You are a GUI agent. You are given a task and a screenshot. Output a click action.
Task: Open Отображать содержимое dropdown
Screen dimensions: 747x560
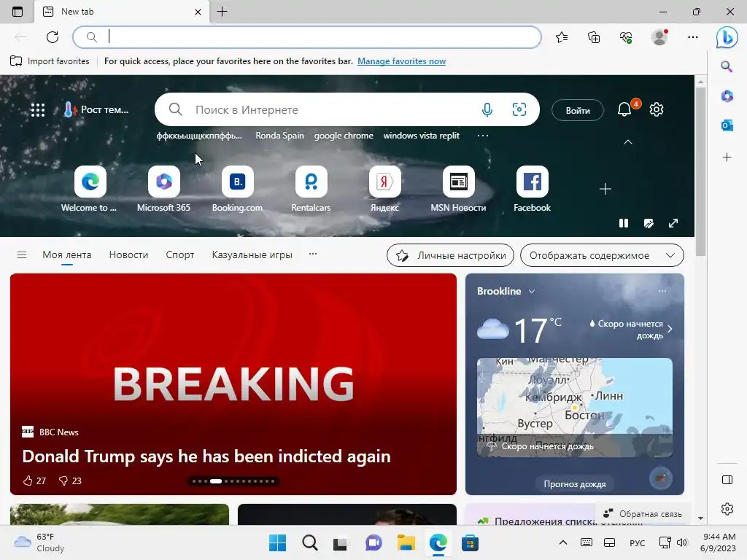[602, 255]
